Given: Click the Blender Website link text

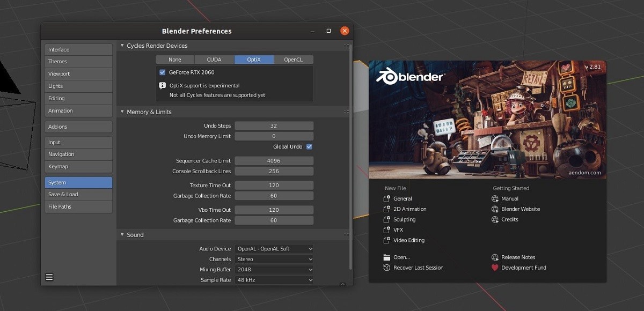Looking at the screenshot, I should 521,209.
